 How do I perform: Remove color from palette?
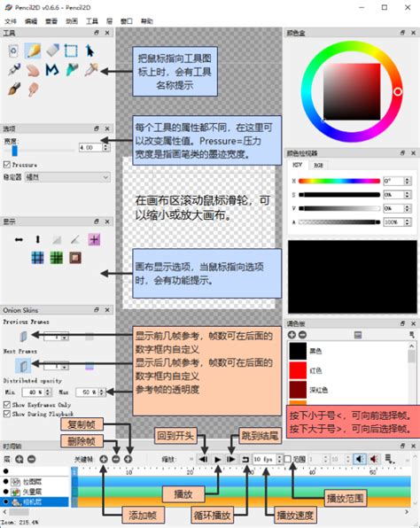302,335
